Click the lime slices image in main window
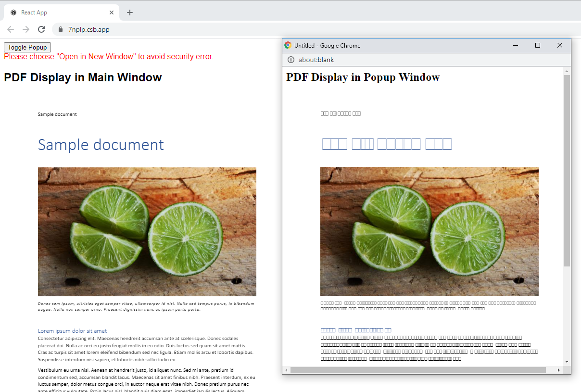The width and height of the screenshot is (581, 392). pos(147,231)
